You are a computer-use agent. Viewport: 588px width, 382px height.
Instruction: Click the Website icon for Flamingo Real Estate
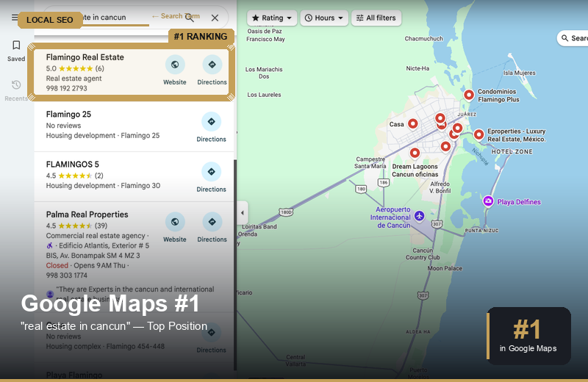coord(175,65)
